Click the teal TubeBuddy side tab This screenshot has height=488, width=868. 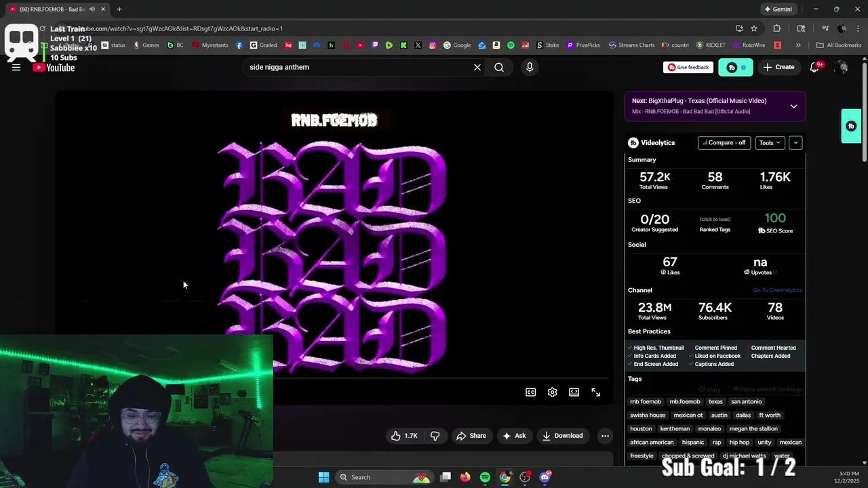click(x=851, y=126)
